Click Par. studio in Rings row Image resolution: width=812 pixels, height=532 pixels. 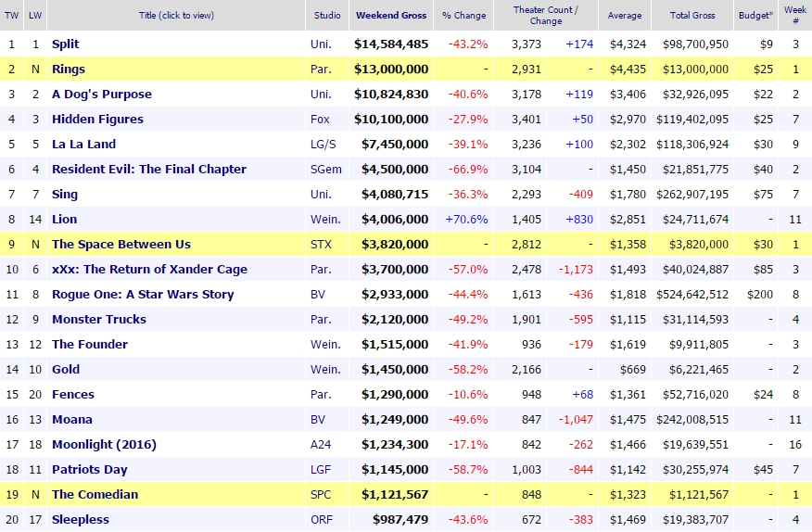click(321, 69)
